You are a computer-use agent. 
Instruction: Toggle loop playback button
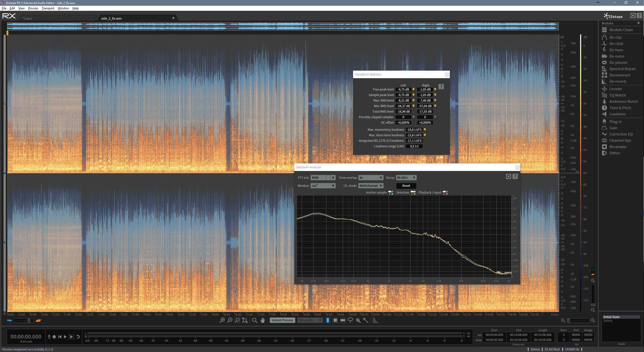78,337
